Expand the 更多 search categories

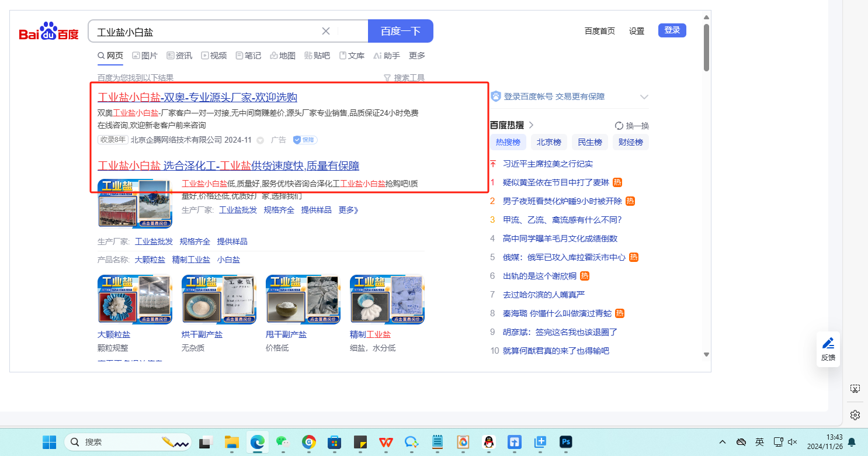click(417, 56)
